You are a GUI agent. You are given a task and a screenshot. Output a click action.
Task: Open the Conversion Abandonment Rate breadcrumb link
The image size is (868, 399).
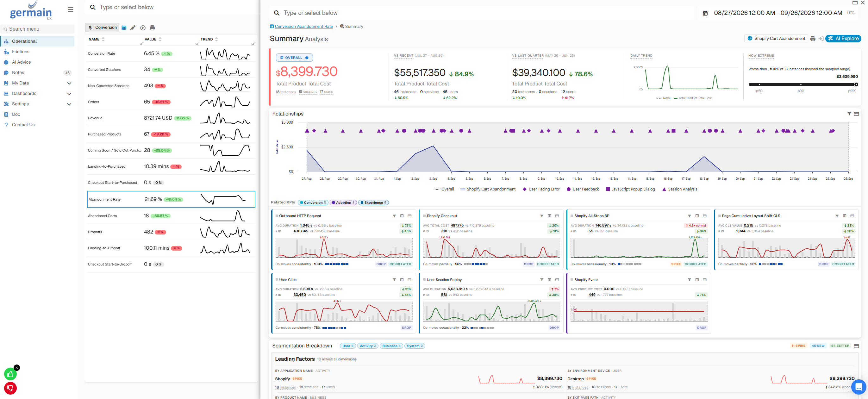coord(303,26)
